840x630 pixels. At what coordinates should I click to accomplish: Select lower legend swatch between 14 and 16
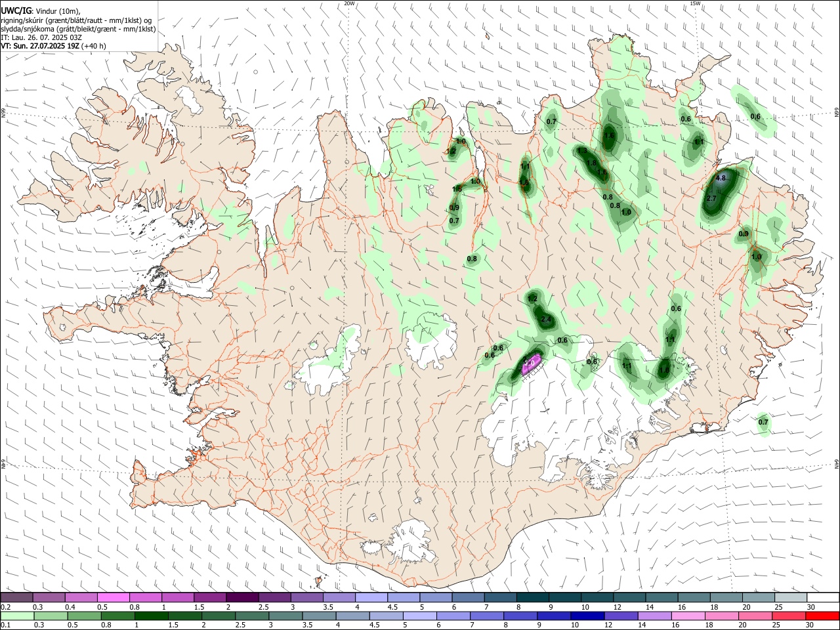click(x=654, y=616)
